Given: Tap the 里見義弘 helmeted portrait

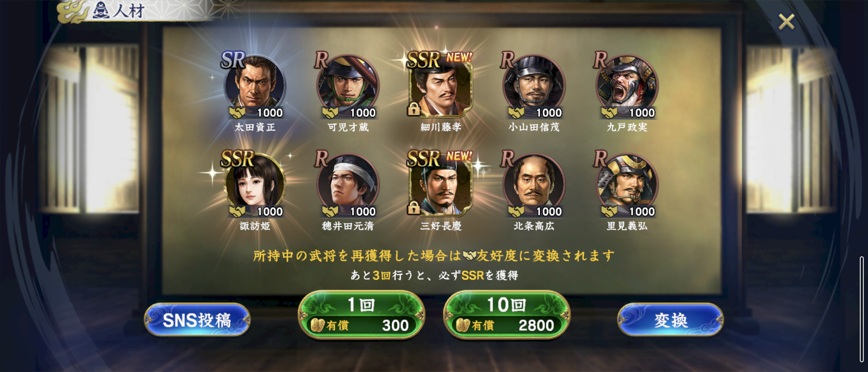Looking at the screenshot, I should click(x=627, y=184).
